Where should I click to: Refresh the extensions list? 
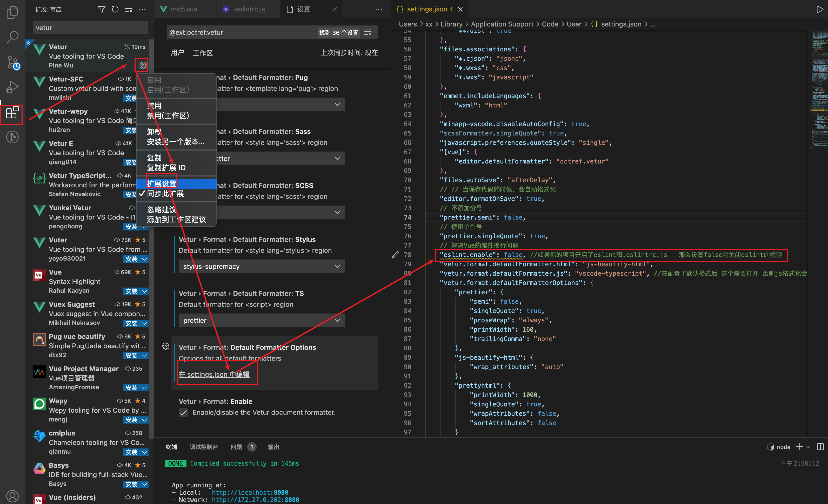tap(115, 9)
